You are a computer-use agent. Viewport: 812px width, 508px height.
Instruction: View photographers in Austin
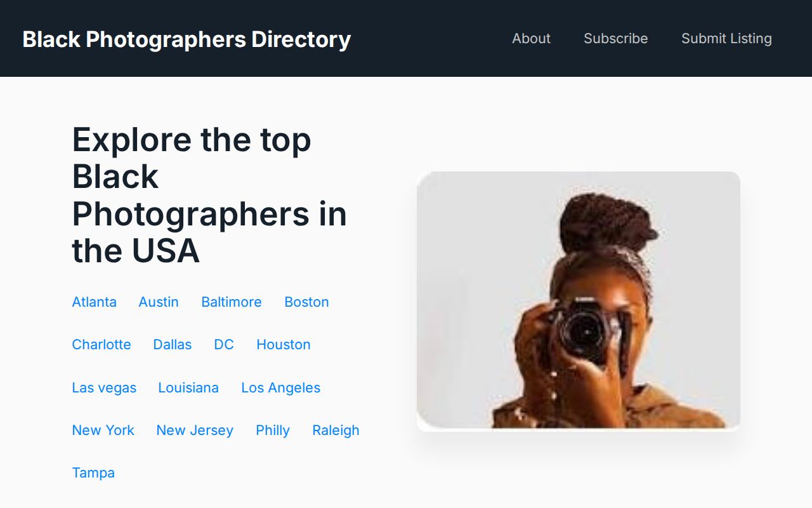[x=158, y=302]
